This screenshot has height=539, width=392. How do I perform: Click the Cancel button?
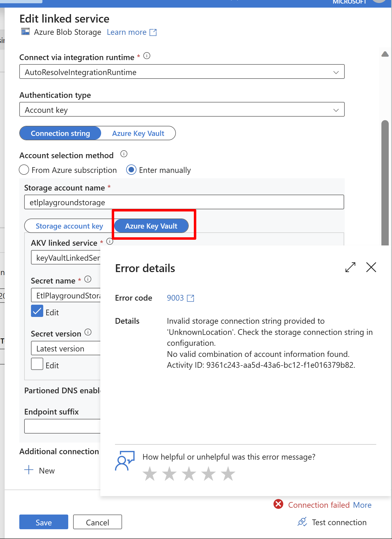(x=98, y=522)
